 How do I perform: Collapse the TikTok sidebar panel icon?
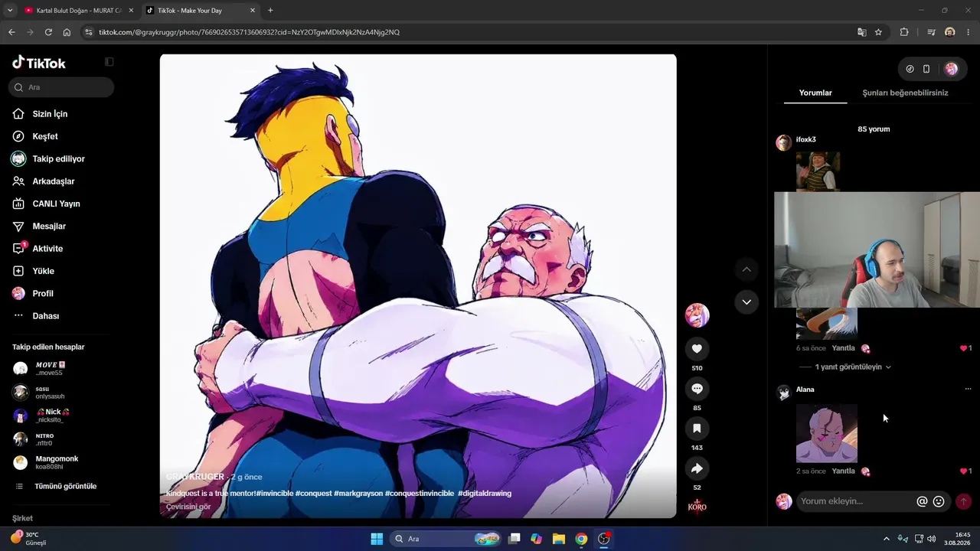(x=109, y=62)
